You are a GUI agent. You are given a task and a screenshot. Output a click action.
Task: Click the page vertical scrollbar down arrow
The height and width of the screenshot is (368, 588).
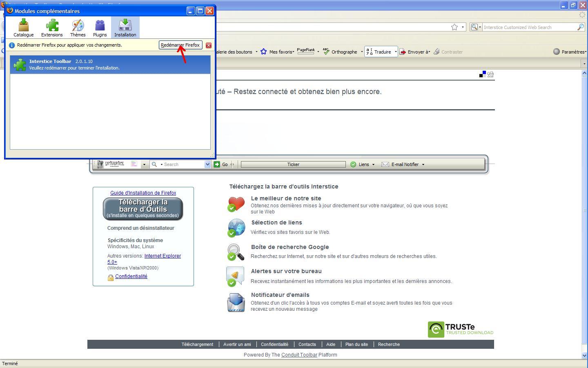tap(584, 356)
